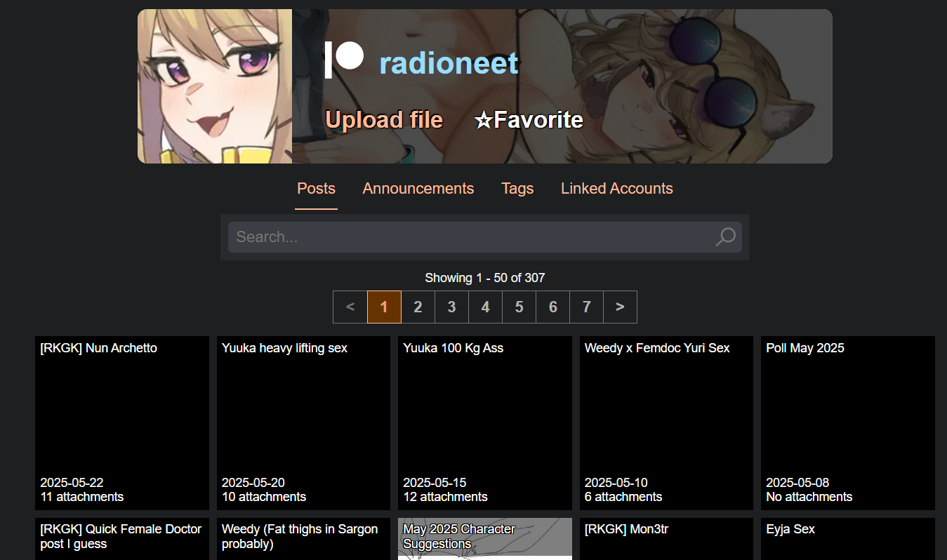The image size is (947, 560).
Task: Focus the Search posts input field
Action: coord(470,237)
